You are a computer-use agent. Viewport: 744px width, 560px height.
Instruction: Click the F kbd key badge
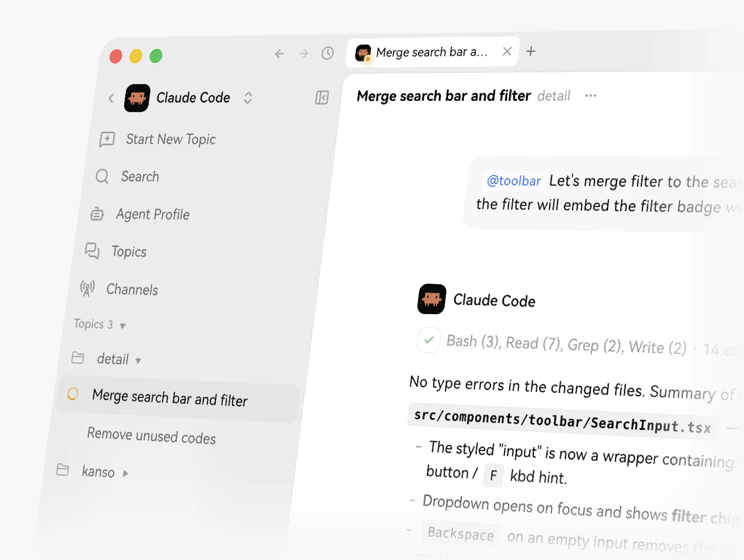point(493,475)
